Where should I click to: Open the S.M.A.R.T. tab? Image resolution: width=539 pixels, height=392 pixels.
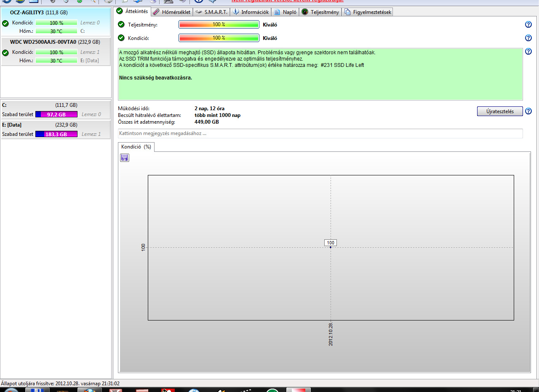pos(211,12)
